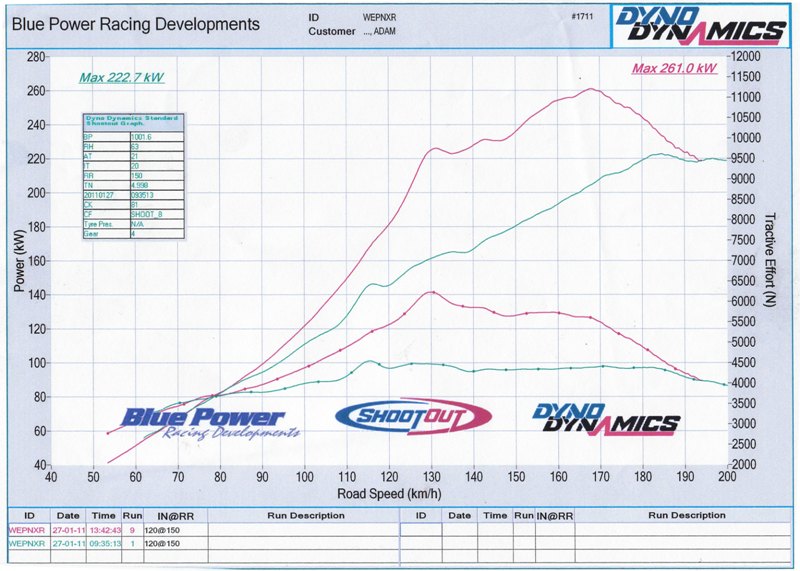Image resolution: width=800 pixels, height=571 pixels.
Task: Click the green WEPNXR run ID cell
Action: pyautogui.click(x=28, y=543)
